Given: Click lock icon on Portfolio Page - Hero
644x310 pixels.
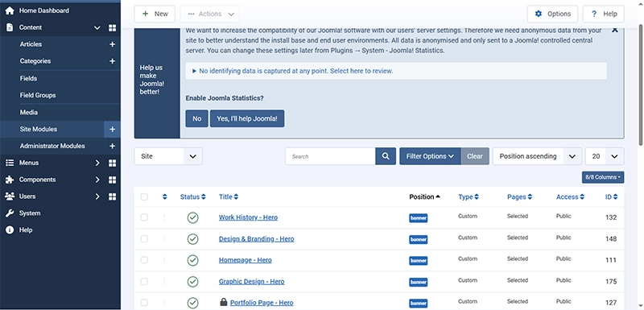Looking at the screenshot, I should 224,302.
